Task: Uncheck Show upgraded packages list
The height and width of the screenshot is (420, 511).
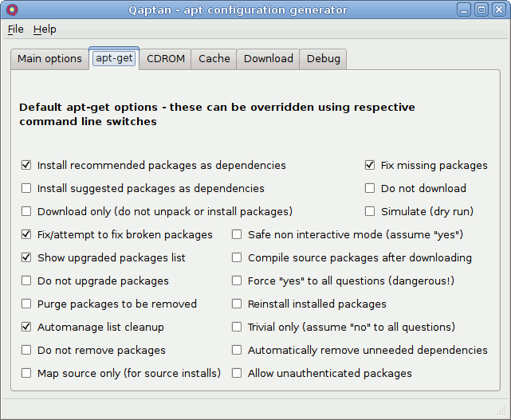Action: (26, 257)
